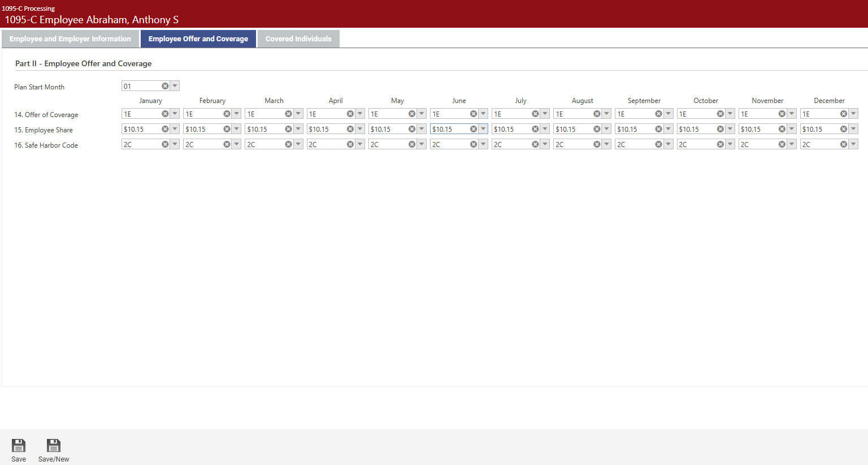Clear the Plan Start Month value

165,86
